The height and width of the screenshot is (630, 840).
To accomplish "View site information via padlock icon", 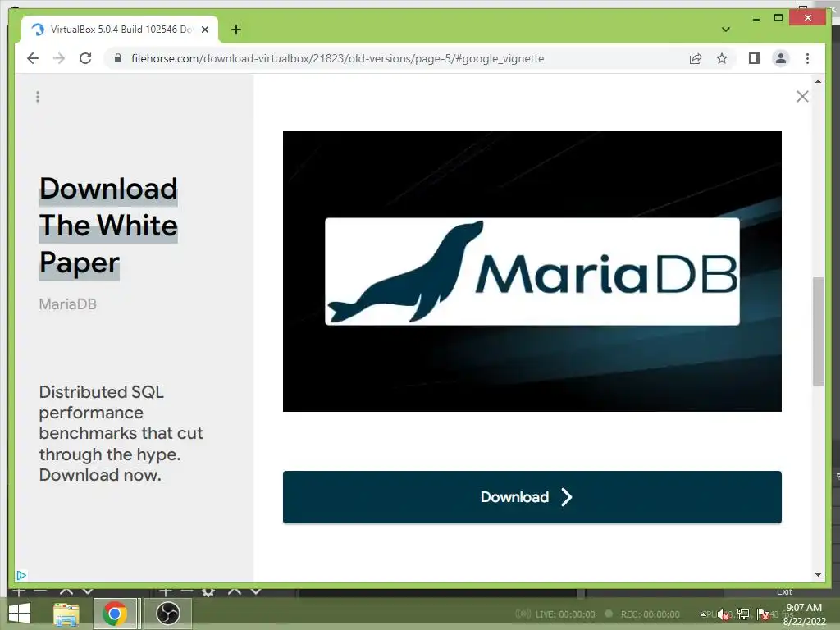I will [118, 58].
